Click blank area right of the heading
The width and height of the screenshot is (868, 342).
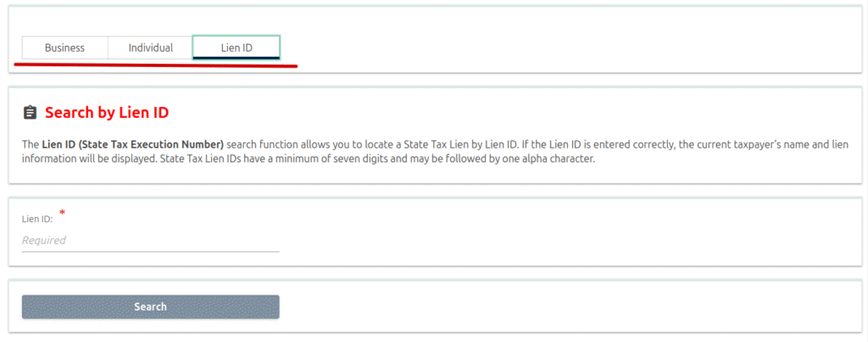509,112
